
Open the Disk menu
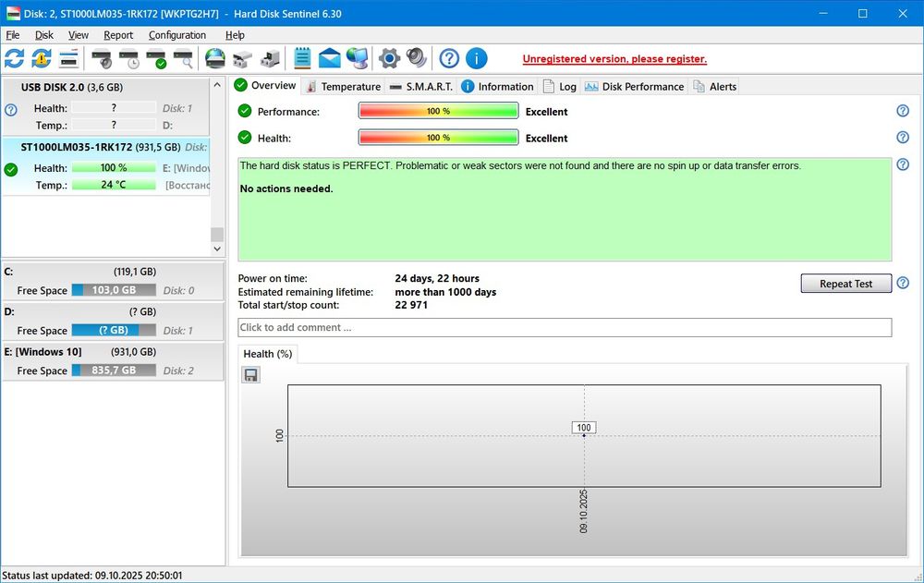point(44,35)
